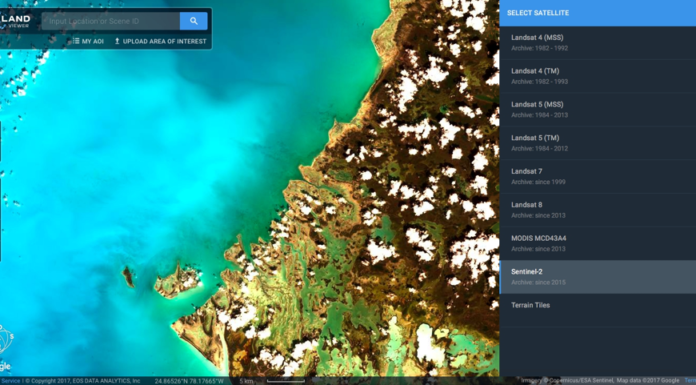
Task: Choose Landsat 5 (MSS) from list
Action: pyautogui.click(x=597, y=110)
